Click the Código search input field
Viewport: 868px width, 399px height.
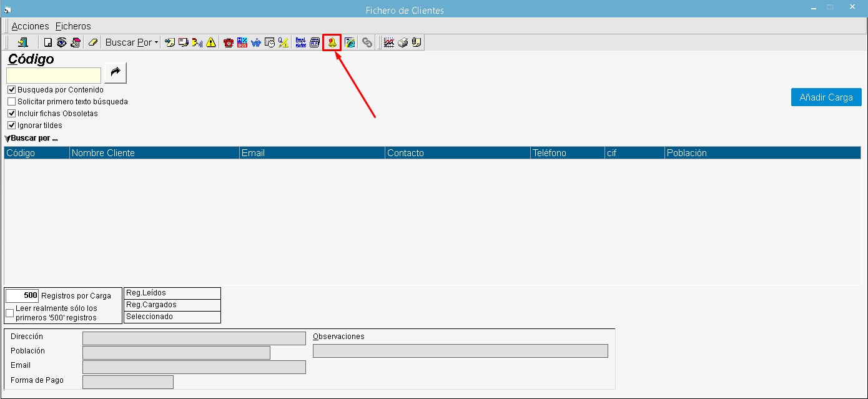54,76
